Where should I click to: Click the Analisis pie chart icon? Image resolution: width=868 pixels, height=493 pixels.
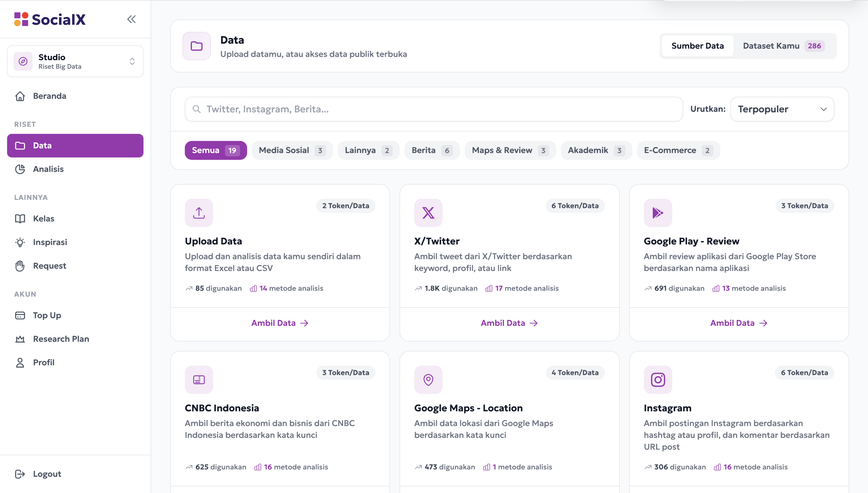tap(20, 169)
